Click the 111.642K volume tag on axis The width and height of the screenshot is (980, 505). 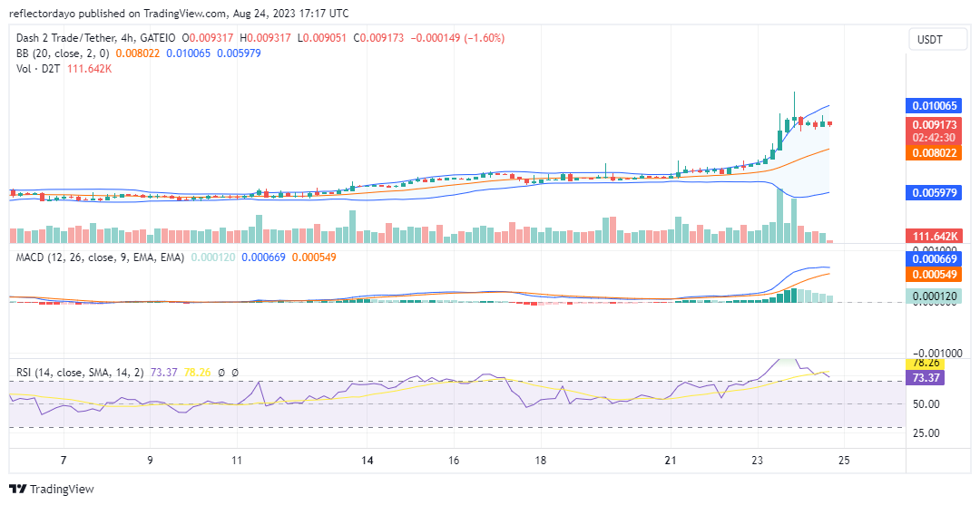pos(934,236)
